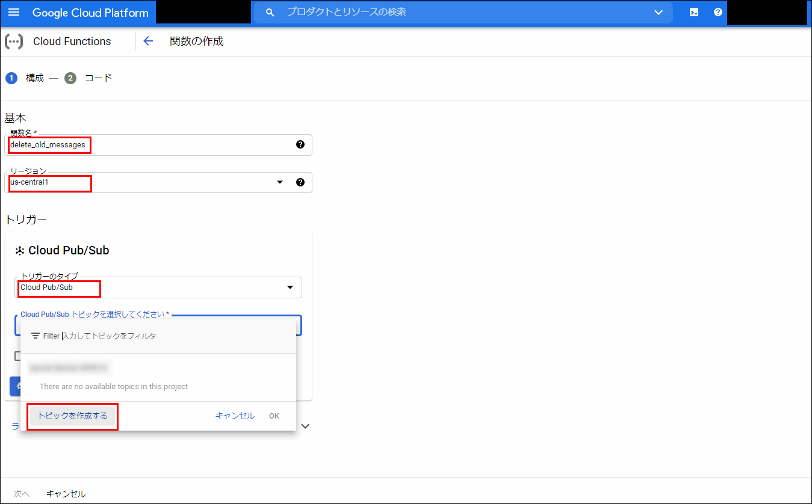Click the トリガー section heading
This screenshot has height=504, width=812.
26,220
